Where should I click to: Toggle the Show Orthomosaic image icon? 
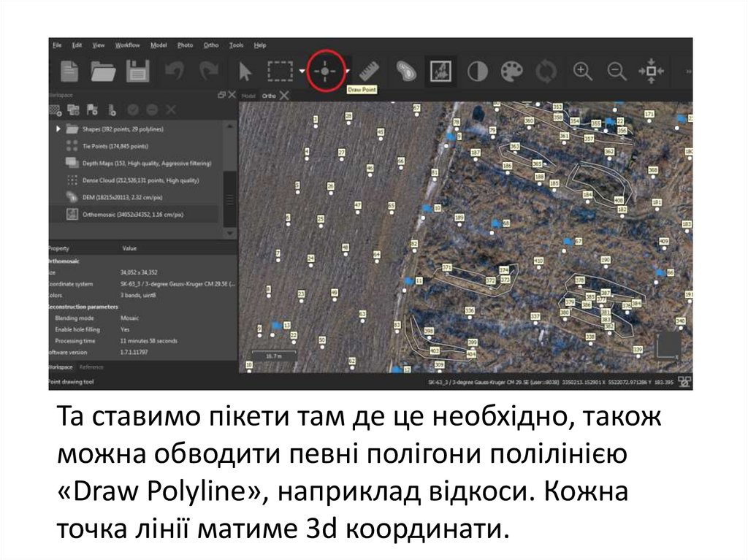[x=440, y=71]
